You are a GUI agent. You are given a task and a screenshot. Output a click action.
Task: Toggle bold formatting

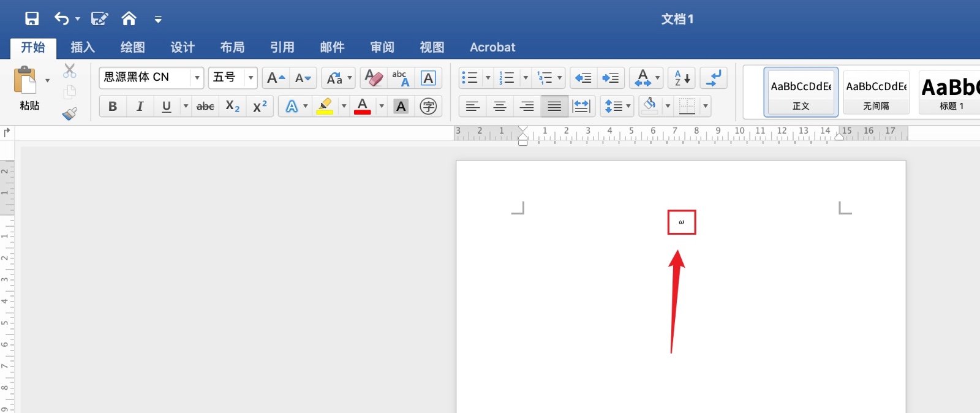point(113,106)
